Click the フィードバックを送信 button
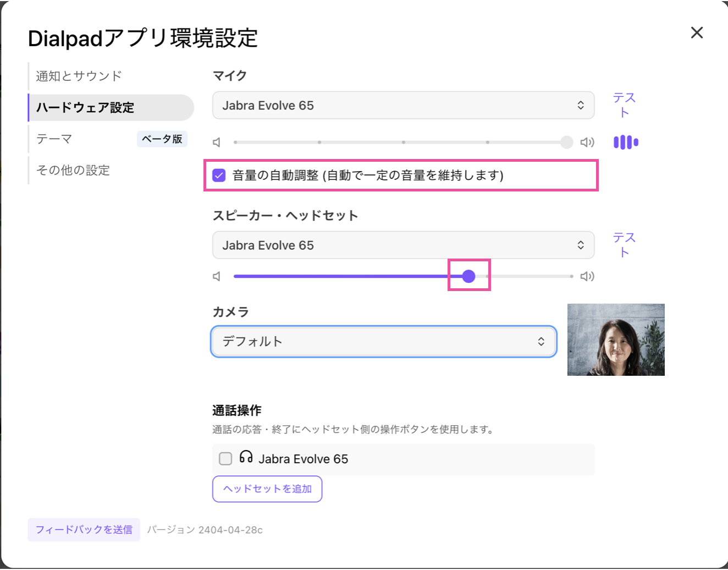 tap(84, 529)
